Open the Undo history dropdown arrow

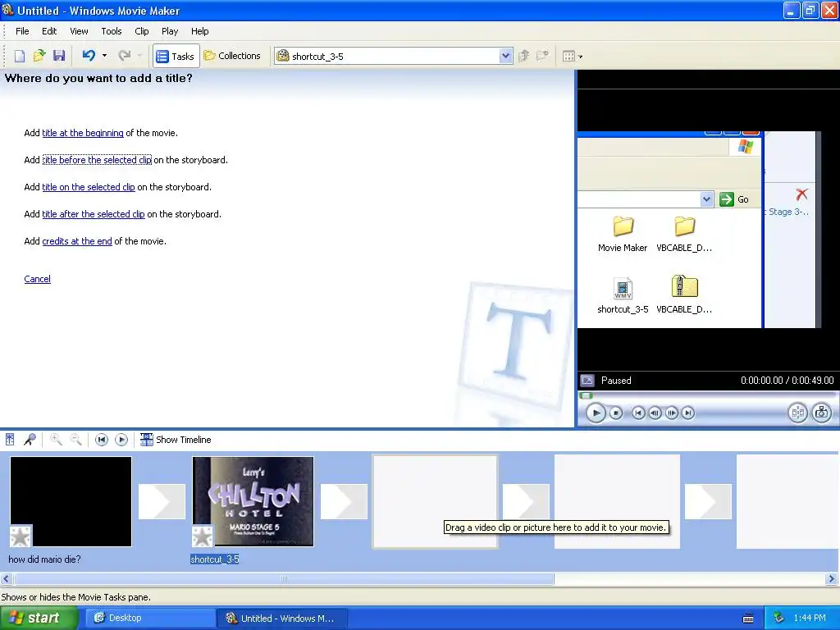click(x=104, y=55)
